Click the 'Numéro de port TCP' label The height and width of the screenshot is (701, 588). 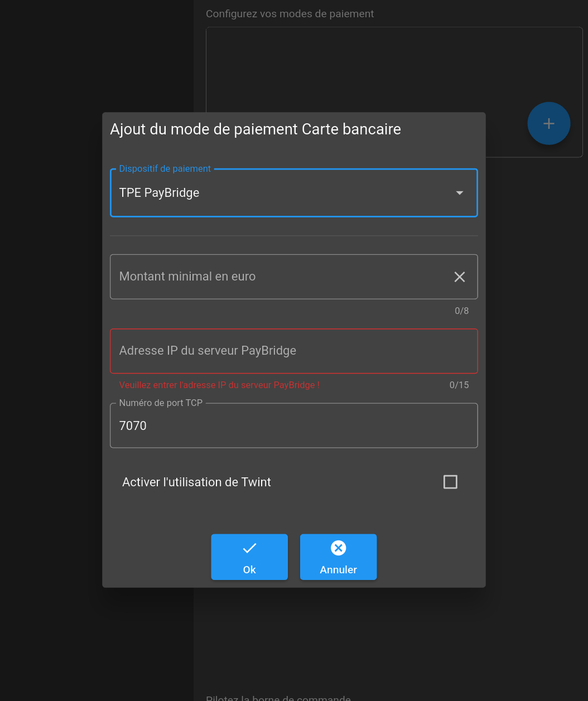161,403
